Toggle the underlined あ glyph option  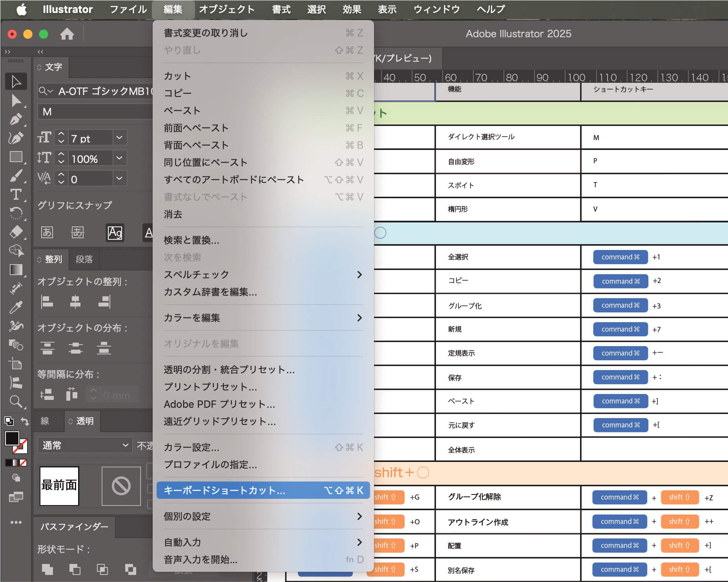pos(77,232)
